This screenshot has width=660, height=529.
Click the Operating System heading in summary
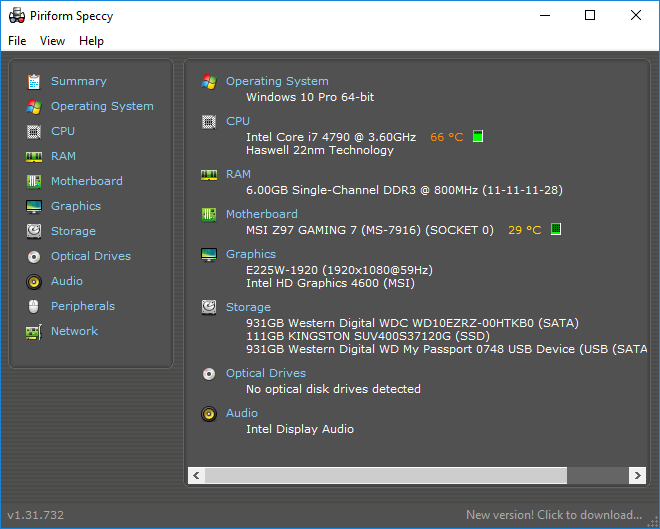click(x=277, y=81)
